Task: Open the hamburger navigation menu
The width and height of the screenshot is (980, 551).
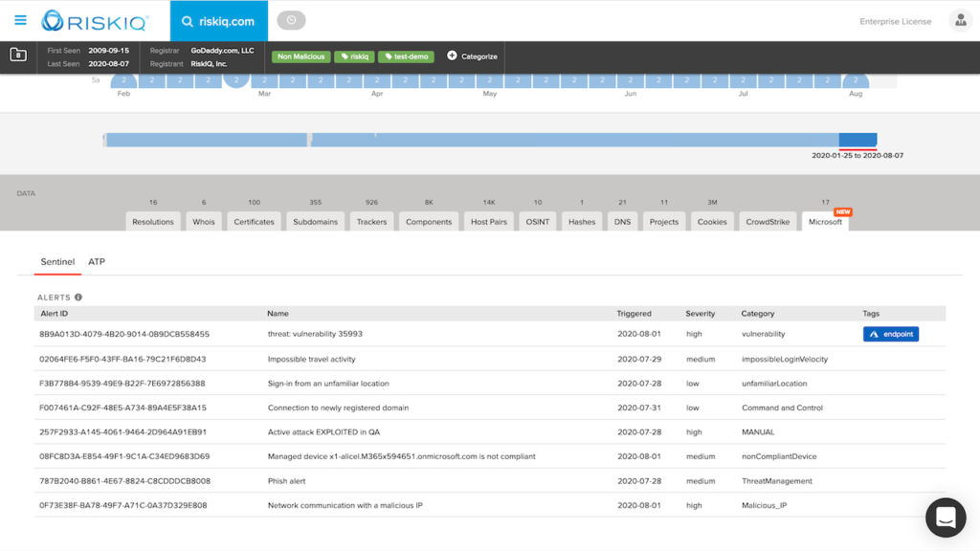Action: pos(21,21)
